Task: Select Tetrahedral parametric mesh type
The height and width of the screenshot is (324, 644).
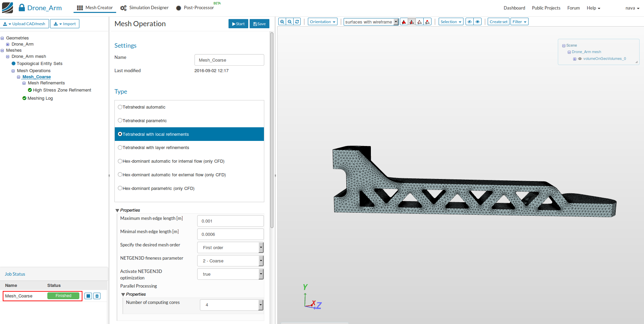Action: pos(120,120)
